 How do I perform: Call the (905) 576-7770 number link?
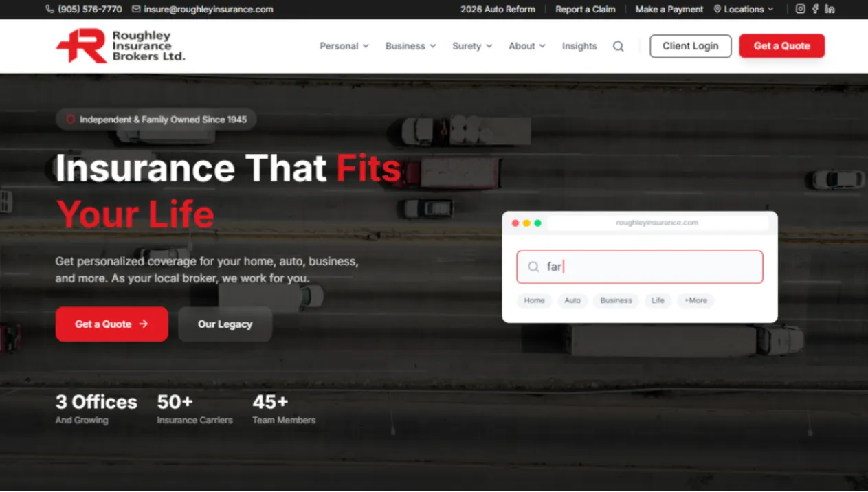click(x=90, y=10)
